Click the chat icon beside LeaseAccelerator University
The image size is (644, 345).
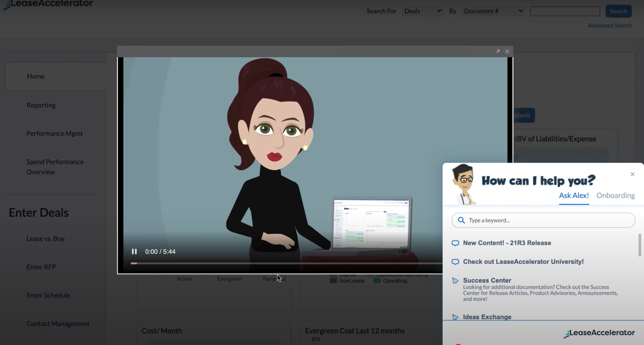point(455,262)
